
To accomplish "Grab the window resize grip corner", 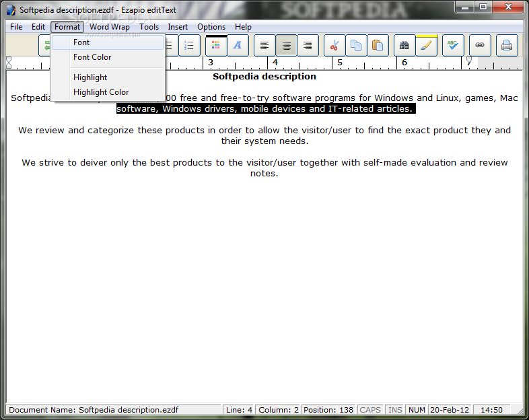I will (x=520, y=411).
